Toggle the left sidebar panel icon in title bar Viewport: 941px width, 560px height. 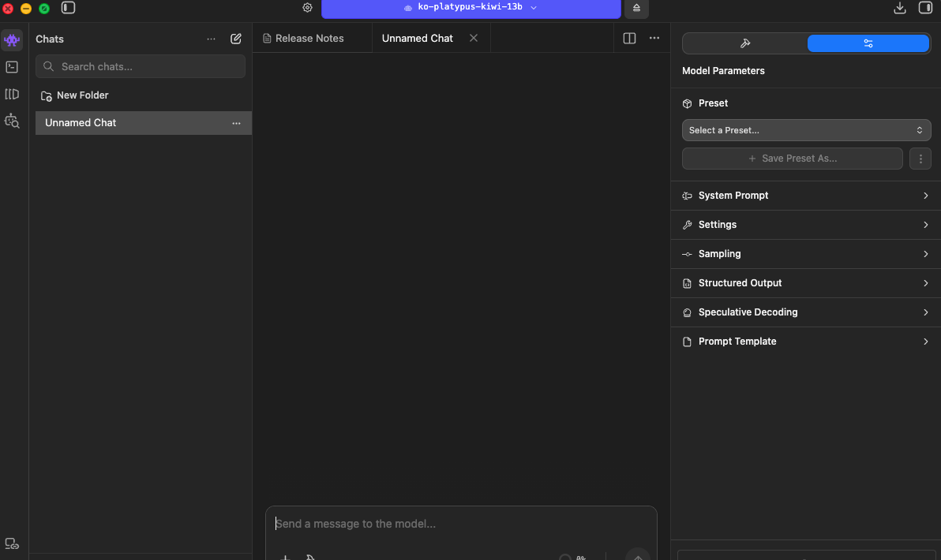[x=69, y=8]
